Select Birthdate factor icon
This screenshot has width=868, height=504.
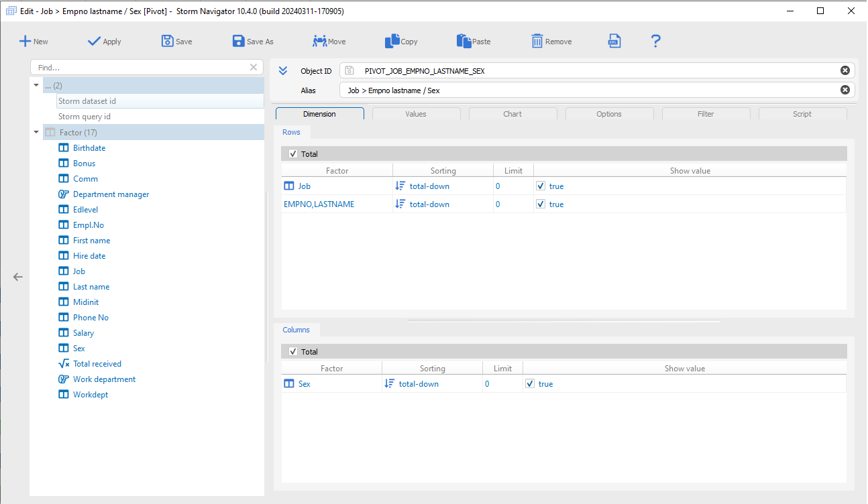(x=64, y=148)
